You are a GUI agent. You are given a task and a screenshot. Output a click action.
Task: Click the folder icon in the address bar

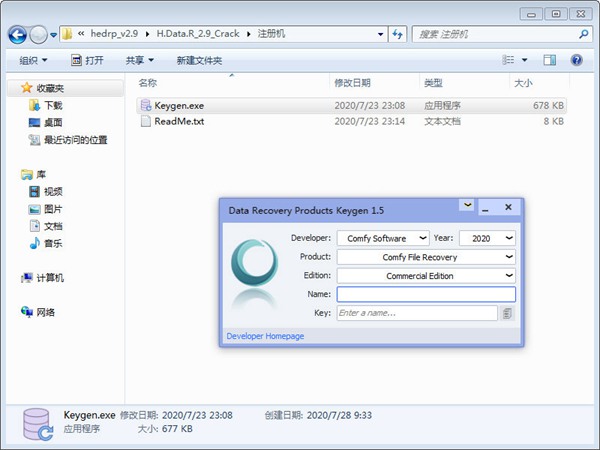click(x=67, y=34)
